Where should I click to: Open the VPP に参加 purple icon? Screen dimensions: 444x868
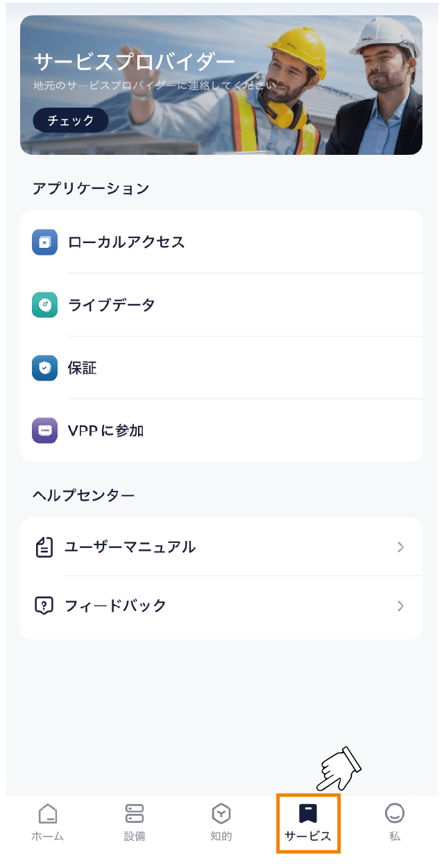[44, 431]
